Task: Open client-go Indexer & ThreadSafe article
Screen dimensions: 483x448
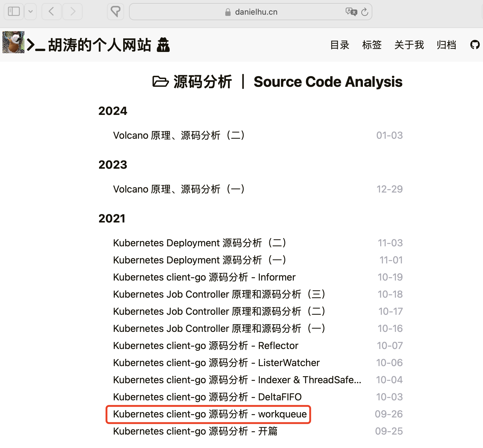Action: pos(237,380)
